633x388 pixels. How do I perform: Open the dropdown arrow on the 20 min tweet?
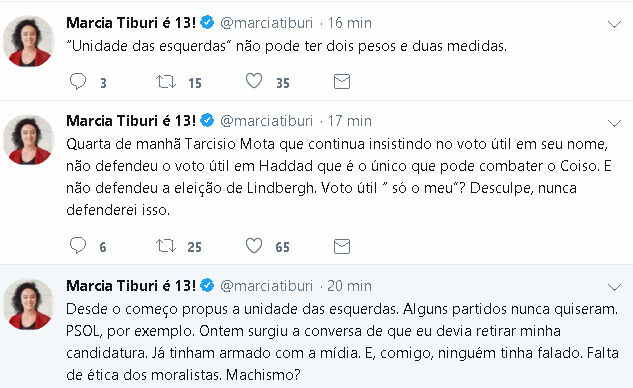pyautogui.click(x=614, y=287)
